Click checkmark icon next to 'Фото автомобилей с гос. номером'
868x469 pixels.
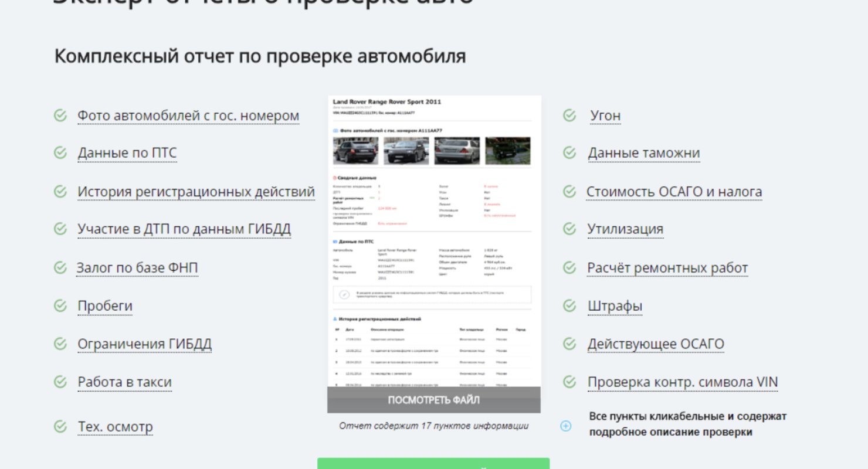point(60,115)
